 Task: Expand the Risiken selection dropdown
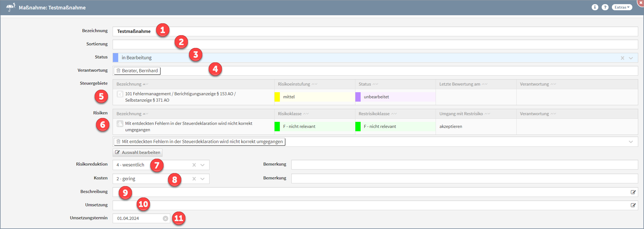tap(631, 142)
